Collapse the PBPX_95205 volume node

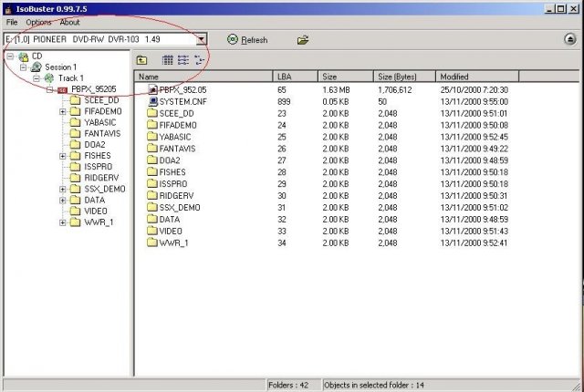pyautogui.click(x=49, y=89)
